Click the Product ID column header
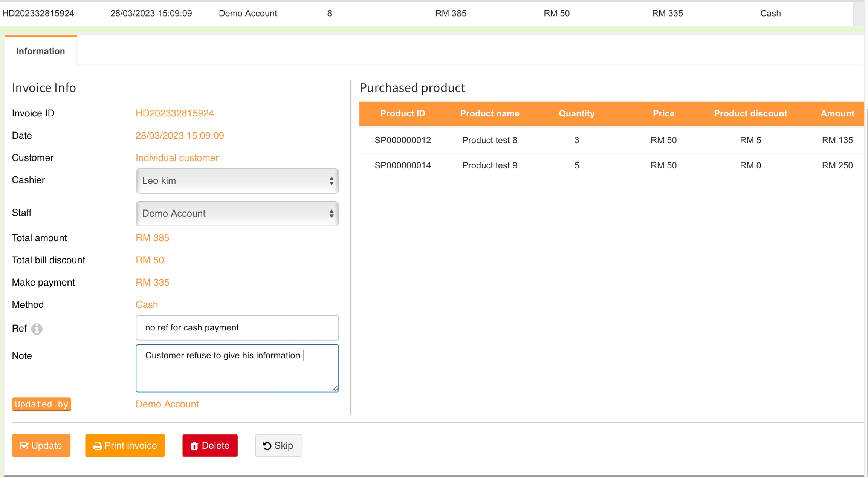 coord(402,113)
